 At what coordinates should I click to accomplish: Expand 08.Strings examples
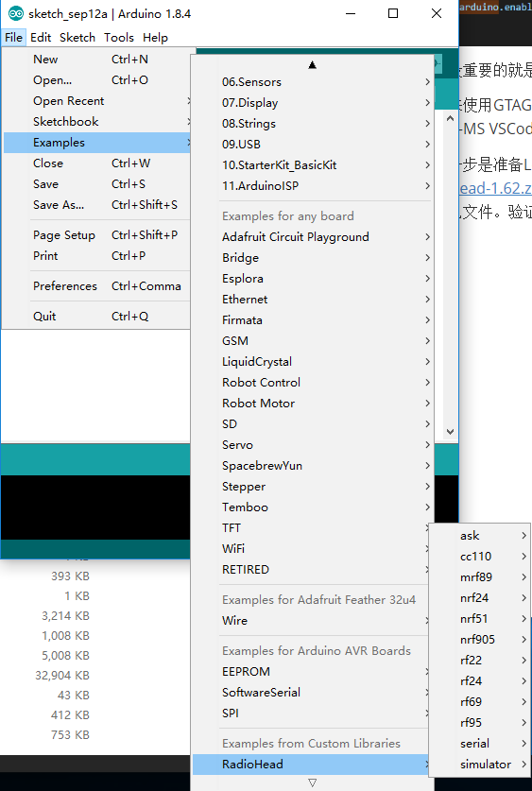click(x=312, y=123)
